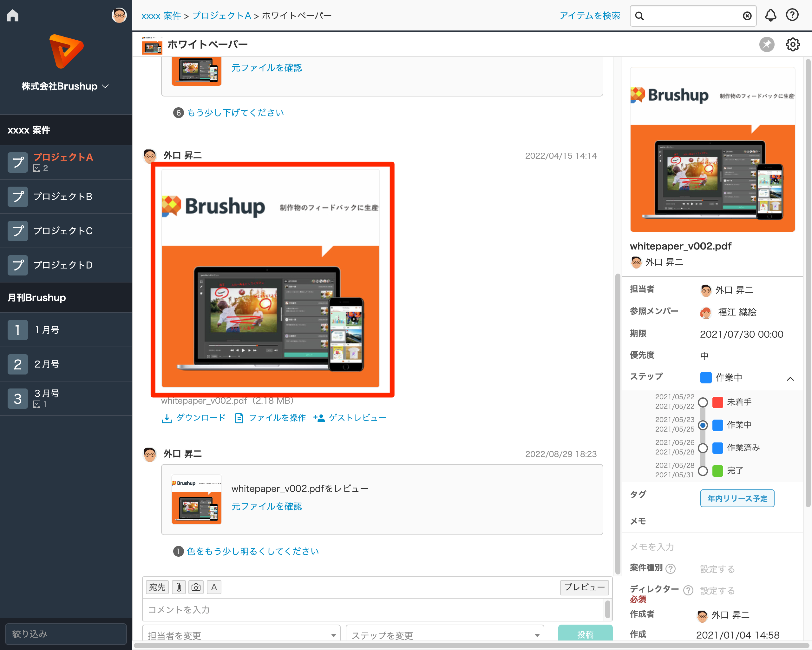812x650 pixels.
Task: Click breadcrumb link プロジェクトA
Action: pyautogui.click(x=221, y=16)
